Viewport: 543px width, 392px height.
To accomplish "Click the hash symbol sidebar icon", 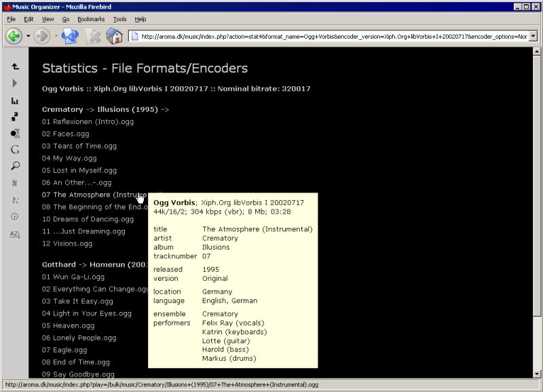I will [14, 182].
